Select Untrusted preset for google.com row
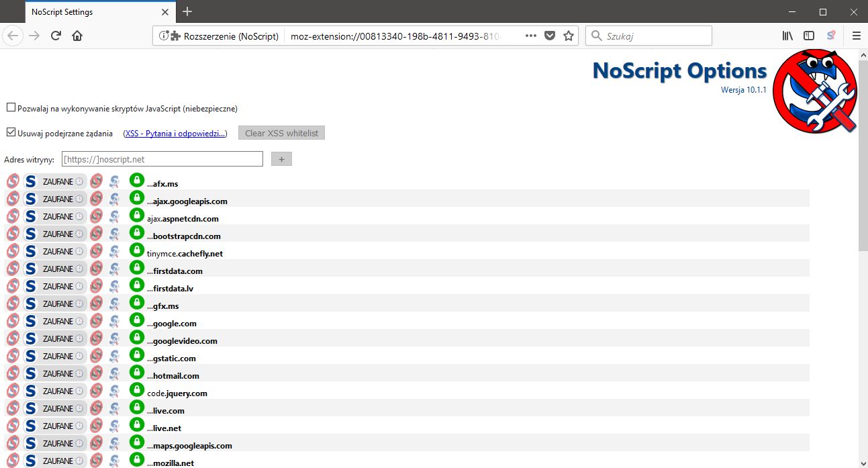Screen dimensions: 868x468 (97, 321)
